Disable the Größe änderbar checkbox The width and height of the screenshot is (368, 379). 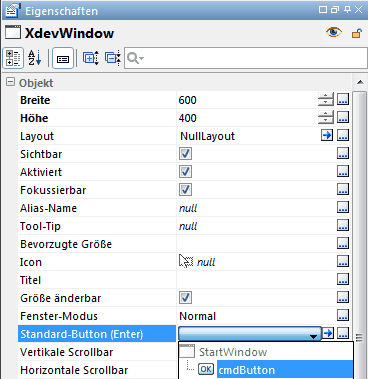point(185,298)
